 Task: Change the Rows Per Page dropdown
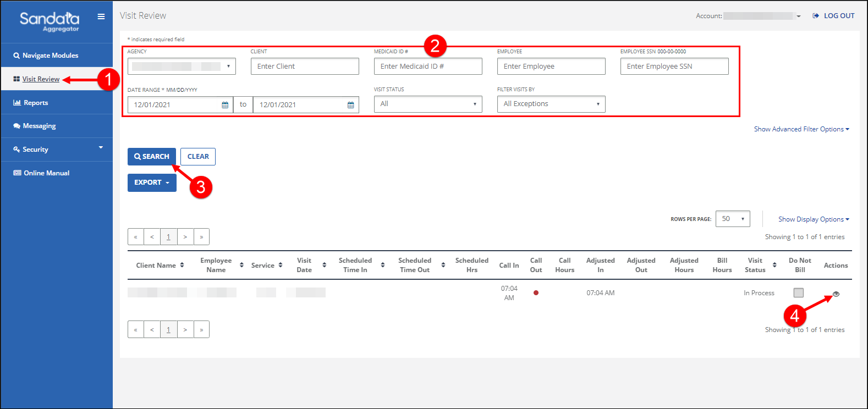point(732,219)
